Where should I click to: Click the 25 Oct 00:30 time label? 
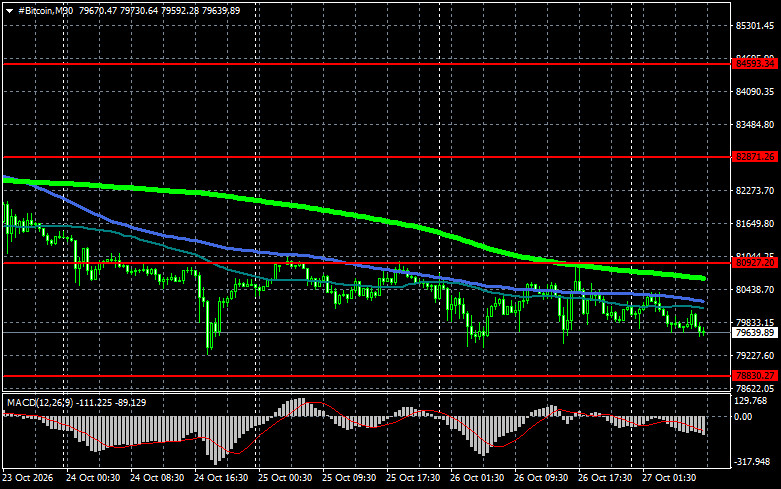(x=285, y=478)
